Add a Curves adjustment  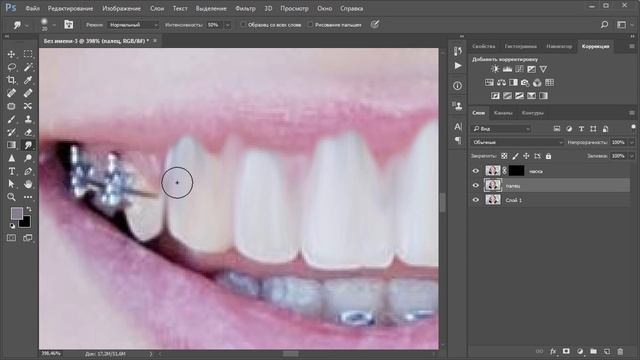[x=519, y=69]
